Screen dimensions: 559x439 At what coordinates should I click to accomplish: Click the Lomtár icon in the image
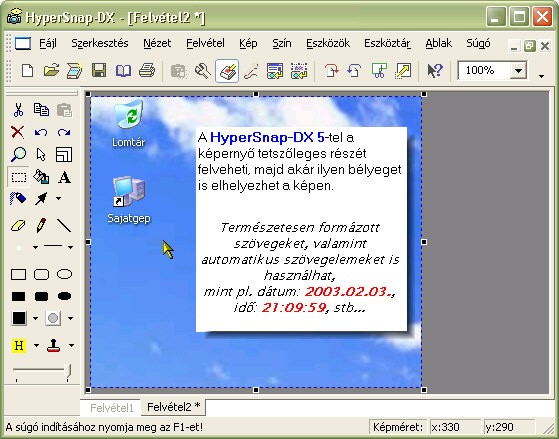[x=129, y=123]
